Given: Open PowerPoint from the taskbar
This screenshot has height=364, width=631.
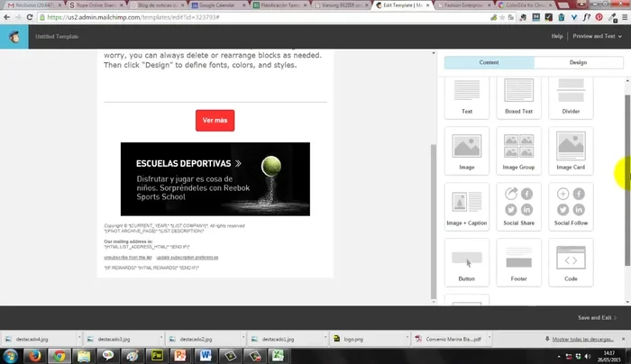Looking at the screenshot, I should coord(180,356).
